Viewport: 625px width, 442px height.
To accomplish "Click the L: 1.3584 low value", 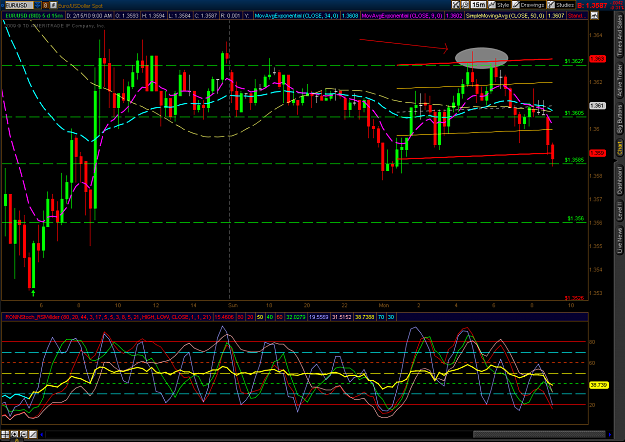I will click(179, 16).
